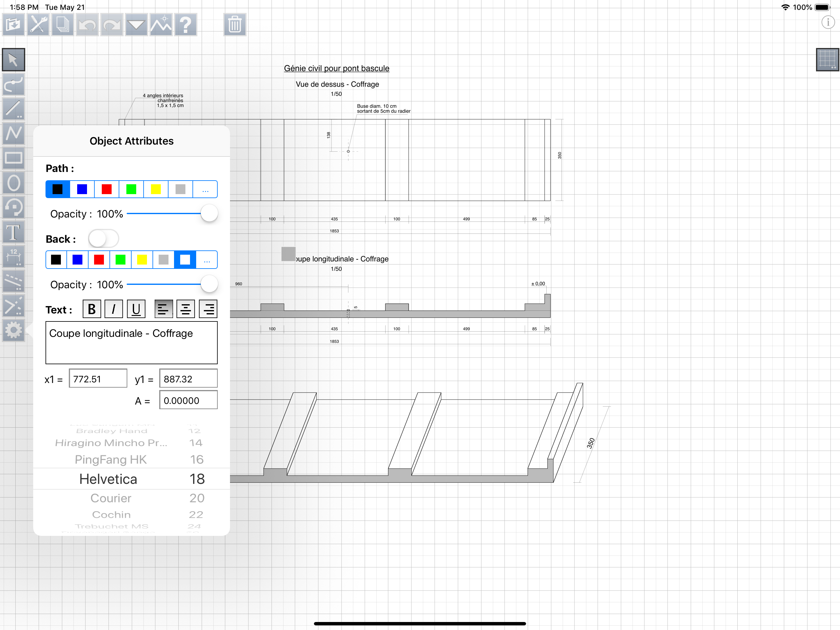Choose black path color
This screenshot has height=630, width=840.
tap(58, 189)
